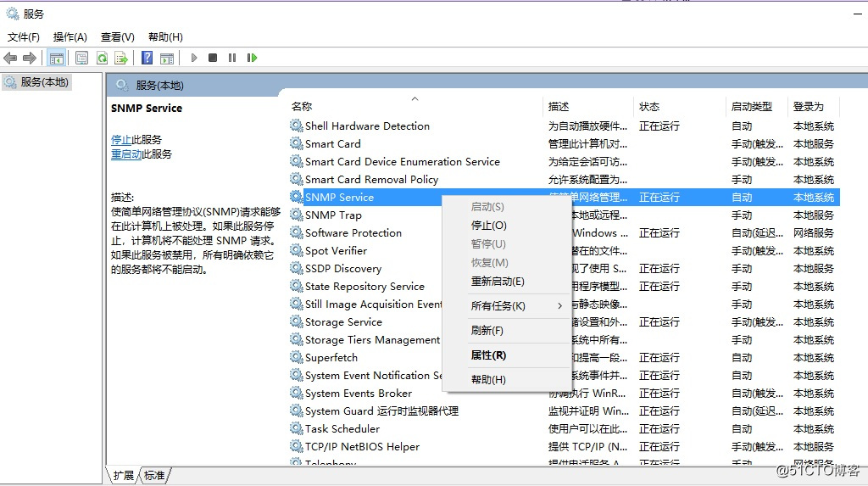Click gear icon beside SSDP Discovery

tap(296, 268)
